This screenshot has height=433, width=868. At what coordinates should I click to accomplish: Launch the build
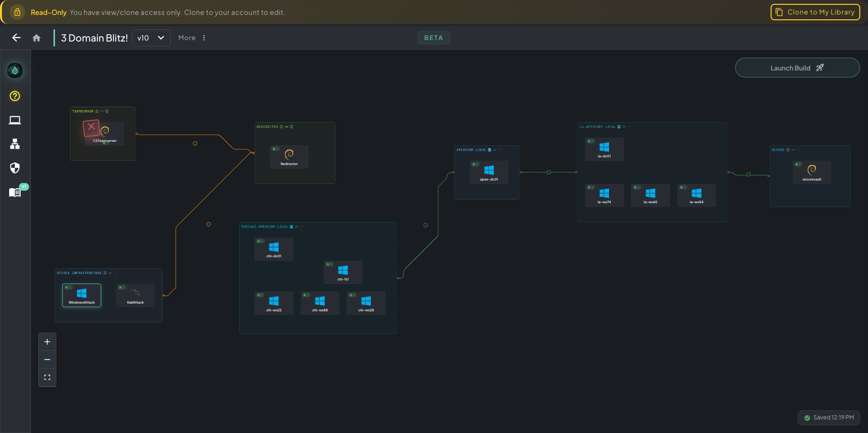click(x=797, y=68)
